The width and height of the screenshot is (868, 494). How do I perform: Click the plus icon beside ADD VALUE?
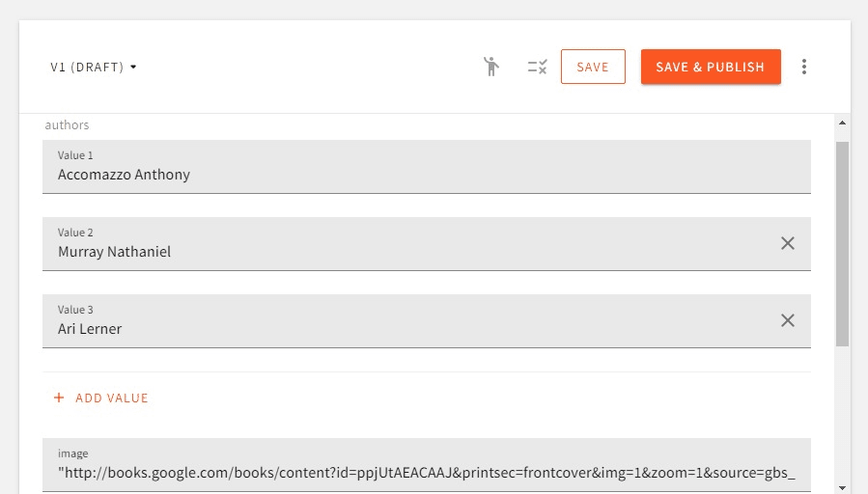pos(59,398)
